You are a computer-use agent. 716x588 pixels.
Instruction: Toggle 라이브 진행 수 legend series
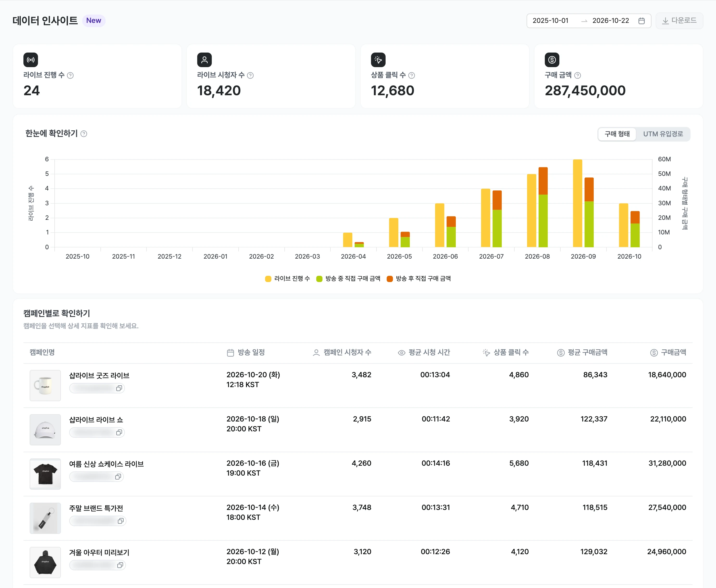287,278
